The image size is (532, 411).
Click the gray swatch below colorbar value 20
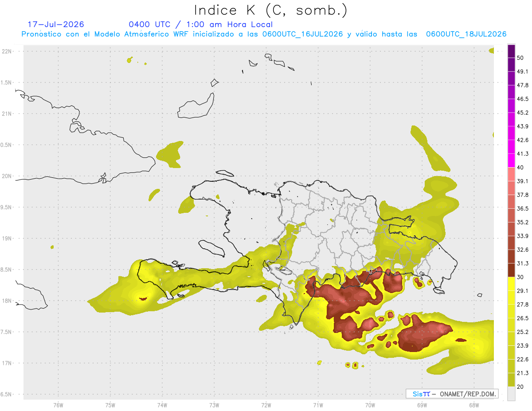[x=511, y=393]
